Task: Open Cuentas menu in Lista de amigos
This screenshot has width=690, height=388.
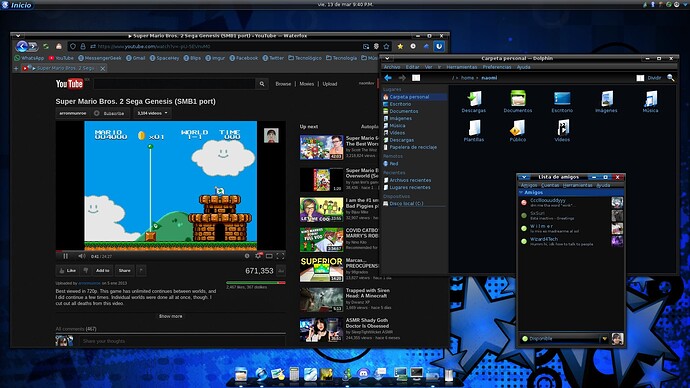Action: pyautogui.click(x=550, y=185)
